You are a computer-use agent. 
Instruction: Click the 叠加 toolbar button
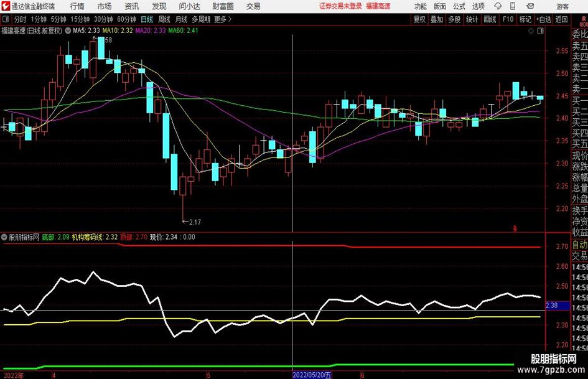coord(437,19)
